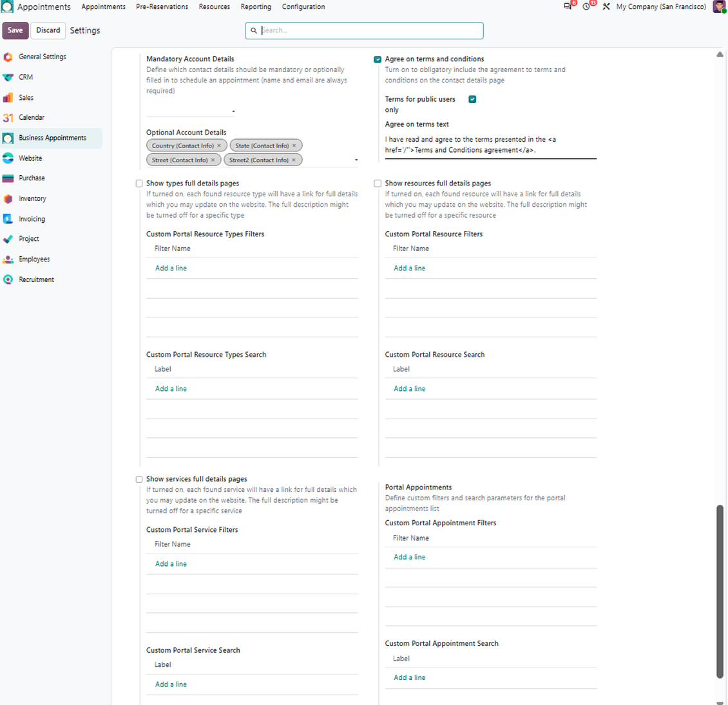Add a line under Portal Appointment Filters
This screenshot has width=728, height=705.
tap(410, 557)
